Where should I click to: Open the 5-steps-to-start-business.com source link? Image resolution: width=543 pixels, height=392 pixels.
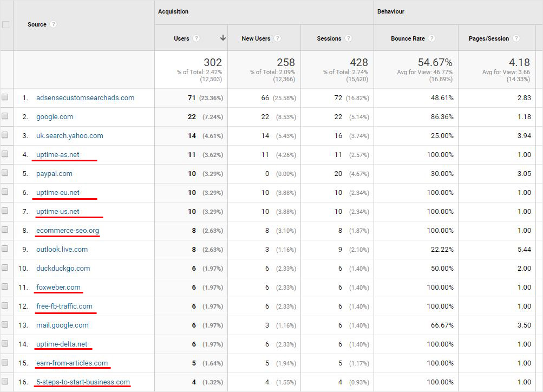point(83,382)
